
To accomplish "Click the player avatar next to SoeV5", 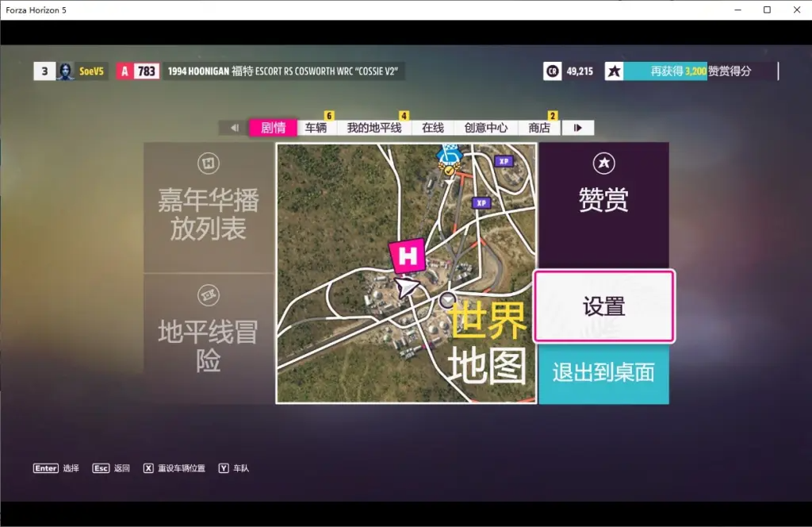I will [65, 71].
